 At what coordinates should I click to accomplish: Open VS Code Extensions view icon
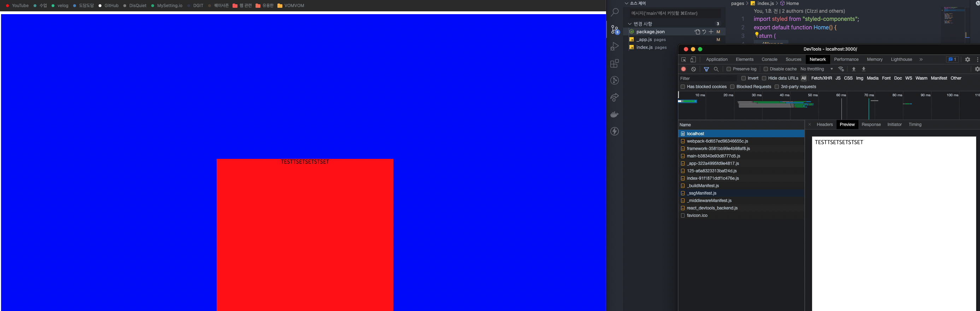[615, 63]
